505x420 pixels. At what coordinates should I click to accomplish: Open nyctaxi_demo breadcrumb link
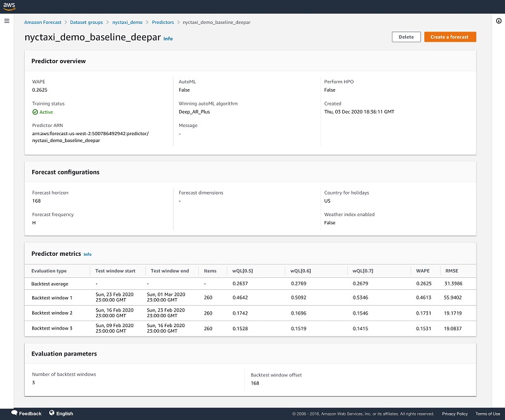click(128, 22)
